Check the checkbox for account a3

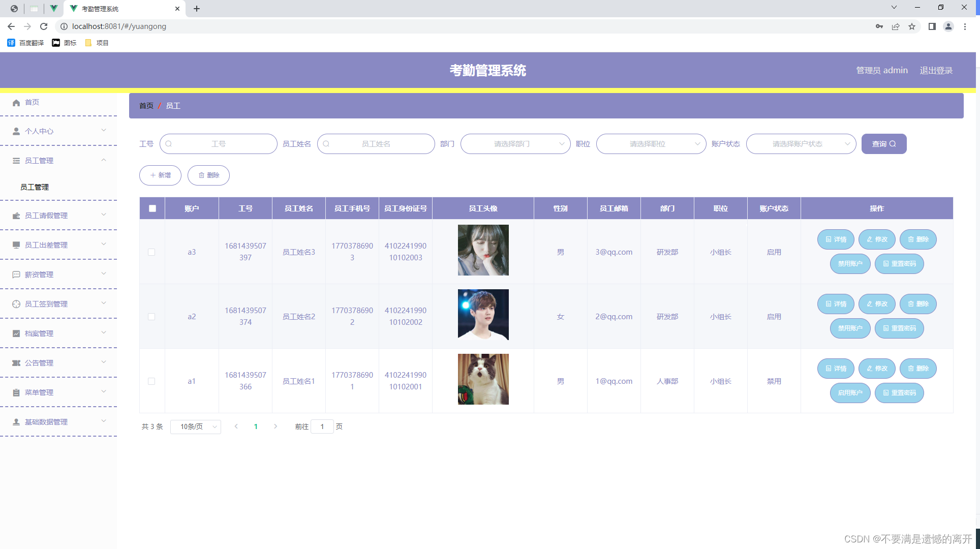pyautogui.click(x=151, y=252)
